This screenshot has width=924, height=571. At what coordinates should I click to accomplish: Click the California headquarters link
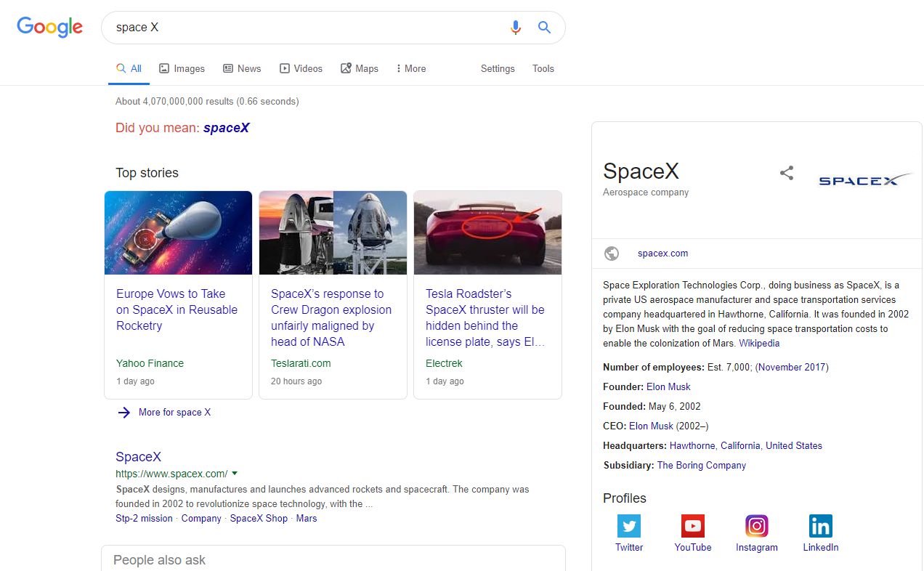pos(740,446)
